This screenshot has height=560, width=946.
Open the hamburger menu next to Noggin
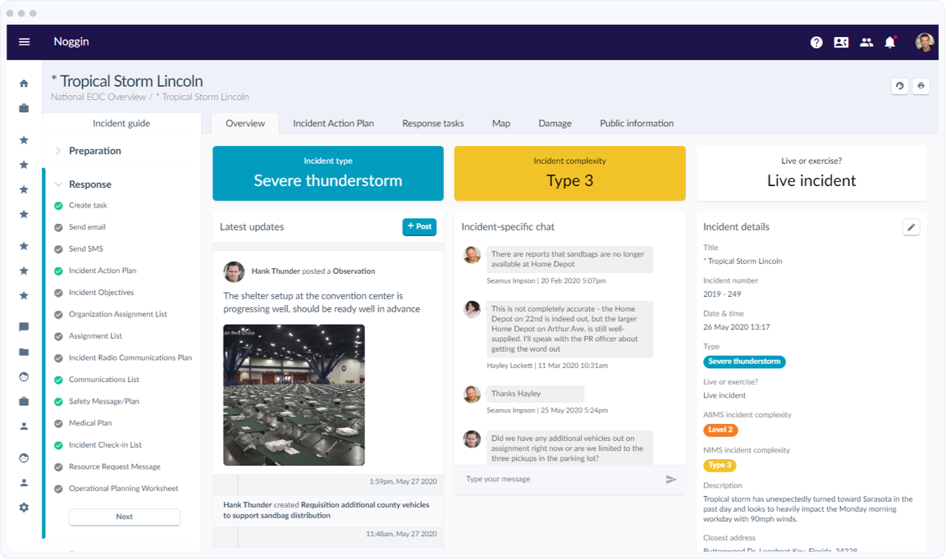pyautogui.click(x=24, y=42)
